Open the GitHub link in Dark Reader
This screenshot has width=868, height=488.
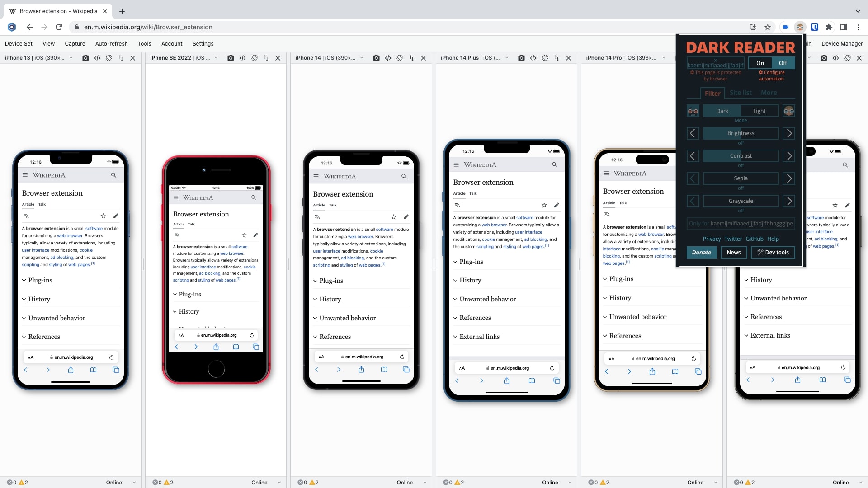tap(755, 239)
